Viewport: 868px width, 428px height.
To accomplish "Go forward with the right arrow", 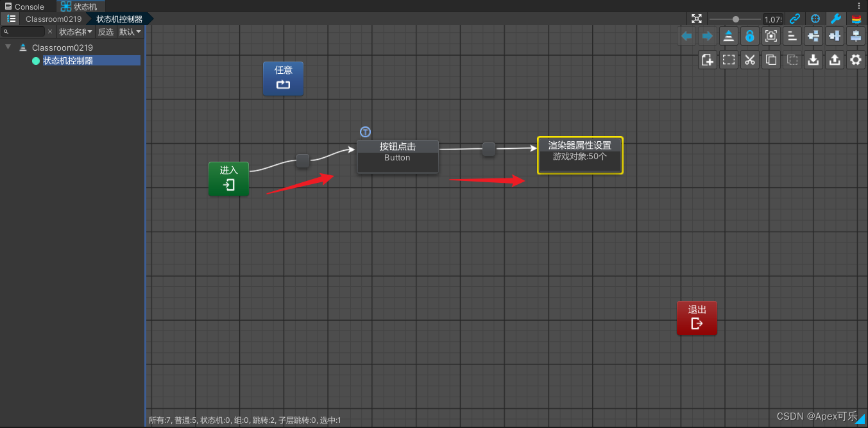I will (x=708, y=36).
